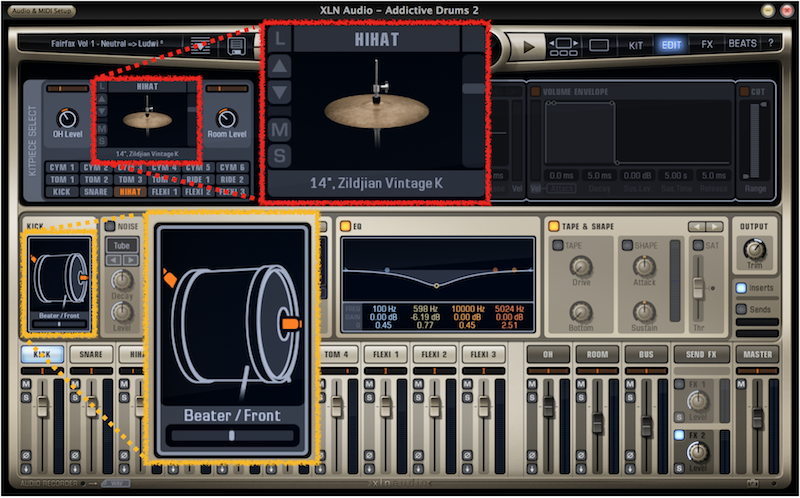
Task: Adjust the Tape Drive knob
Action: [581, 267]
